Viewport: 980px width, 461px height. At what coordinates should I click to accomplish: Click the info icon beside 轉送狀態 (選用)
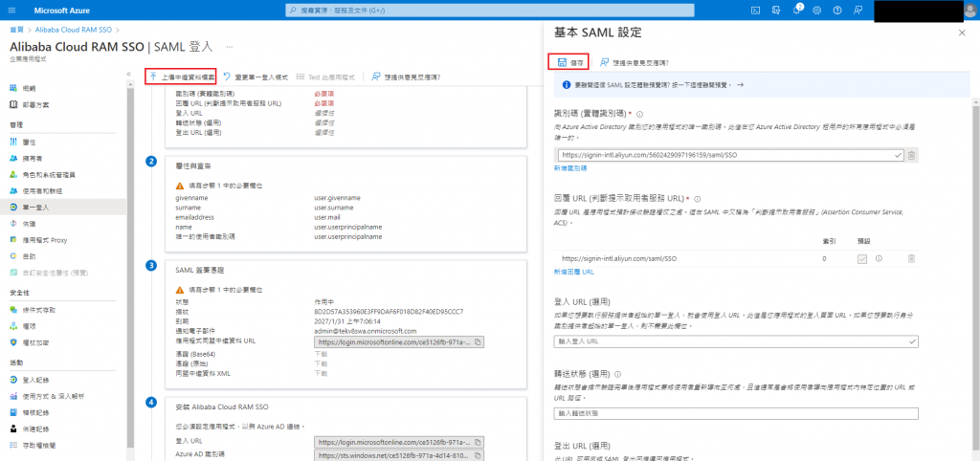coord(617,374)
